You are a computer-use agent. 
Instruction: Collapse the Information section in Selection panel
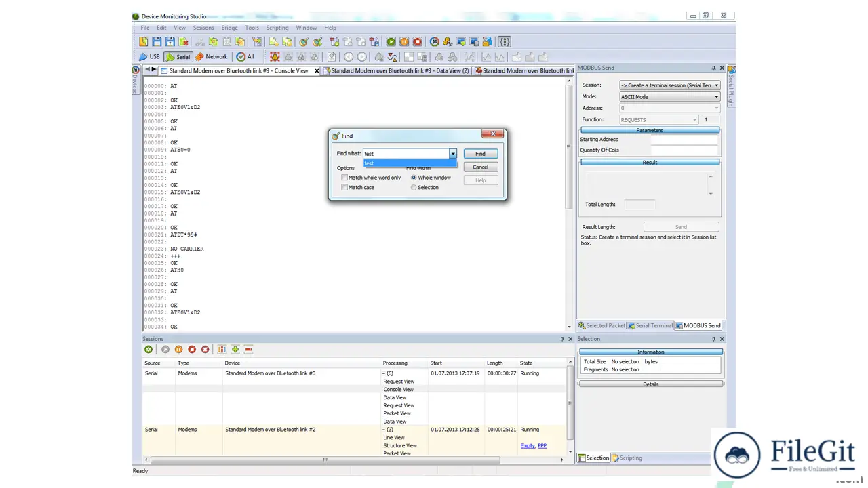point(651,352)
